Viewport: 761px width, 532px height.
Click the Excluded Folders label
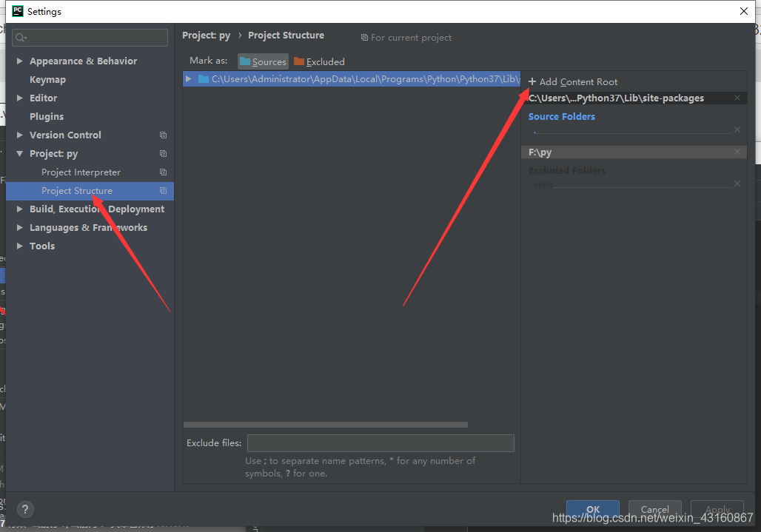coord(567,171)
